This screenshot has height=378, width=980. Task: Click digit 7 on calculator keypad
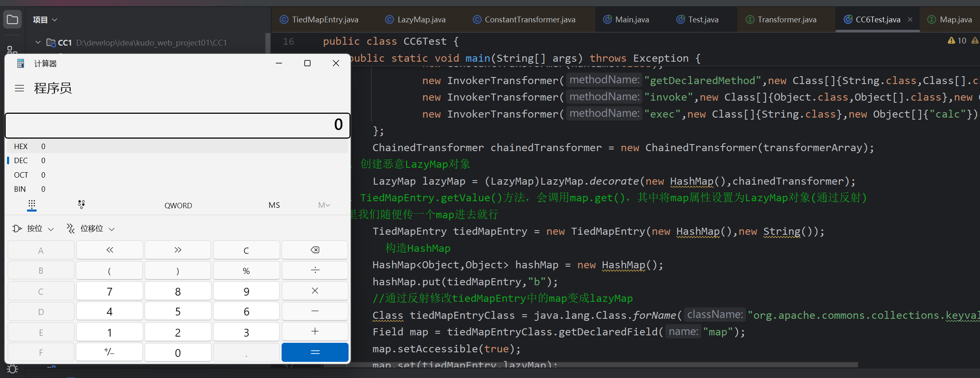pos(110,291)
